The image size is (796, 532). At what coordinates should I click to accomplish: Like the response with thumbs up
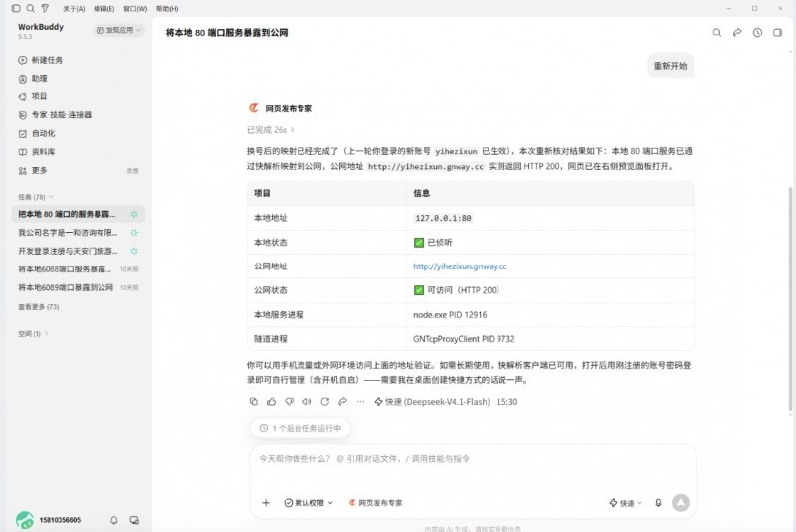271,401
